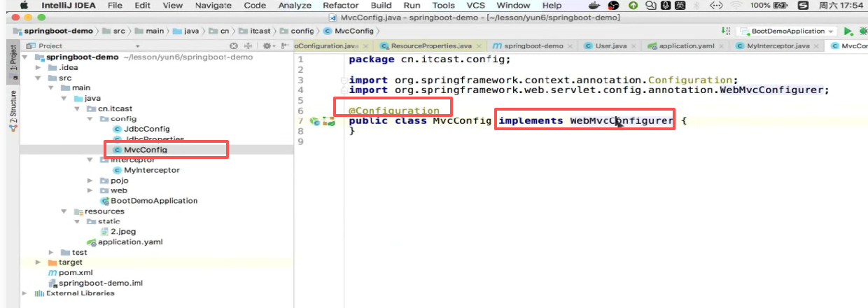Click the class gutter icon on line 7
Screen dimensions: 868x308
tap(315, 121)
